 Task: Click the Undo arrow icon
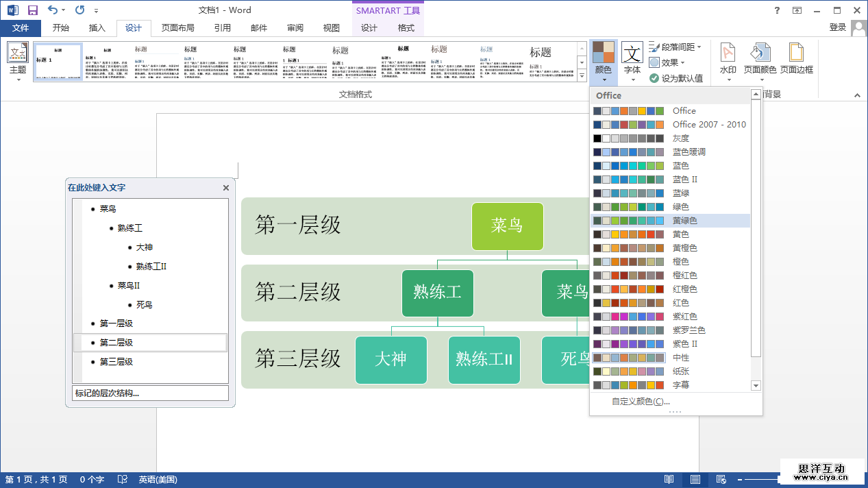click(53, 10)
